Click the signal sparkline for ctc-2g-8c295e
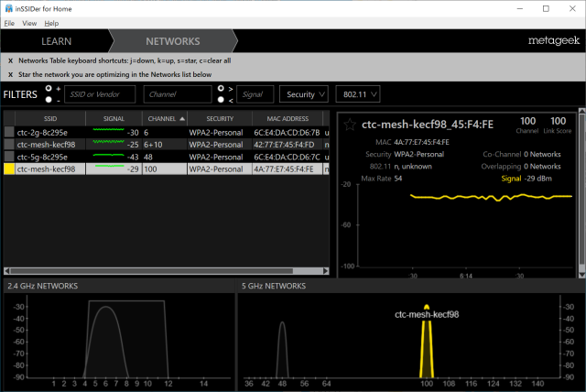The image size is (586, 392). click(x=108, y=130)
